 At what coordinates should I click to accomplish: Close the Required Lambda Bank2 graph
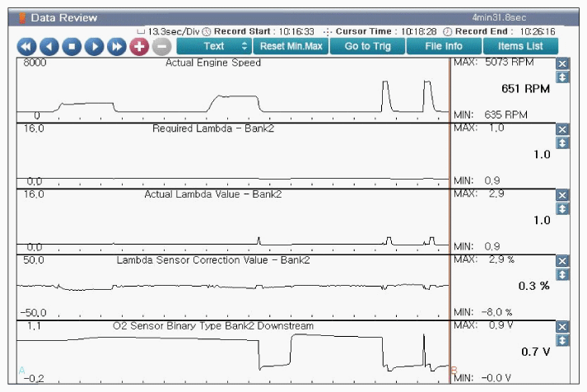[x=562, y=129]
